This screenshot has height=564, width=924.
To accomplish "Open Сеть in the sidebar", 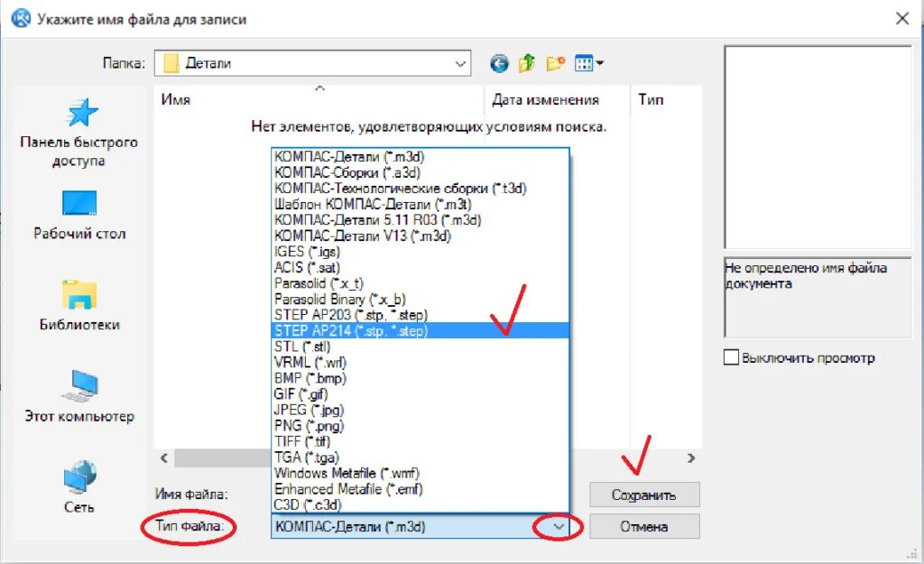I will (x=79, y=487).
